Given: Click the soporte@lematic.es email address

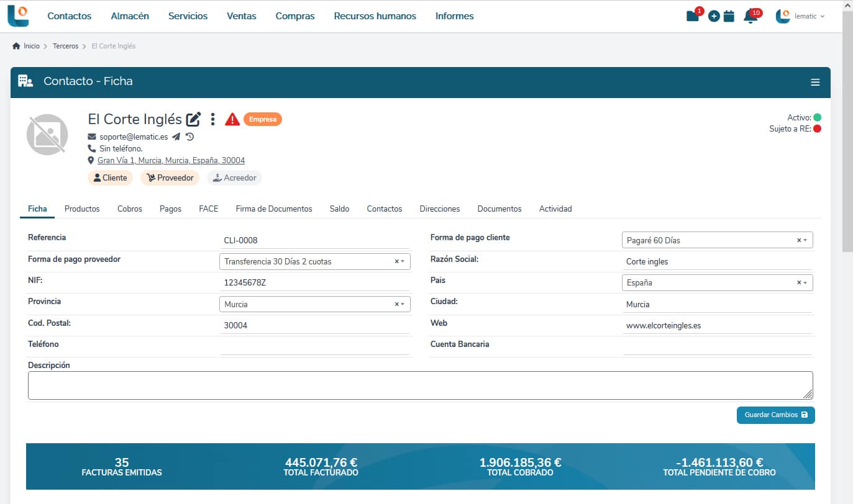Looking at the screenshot, I should coord(134,137).
